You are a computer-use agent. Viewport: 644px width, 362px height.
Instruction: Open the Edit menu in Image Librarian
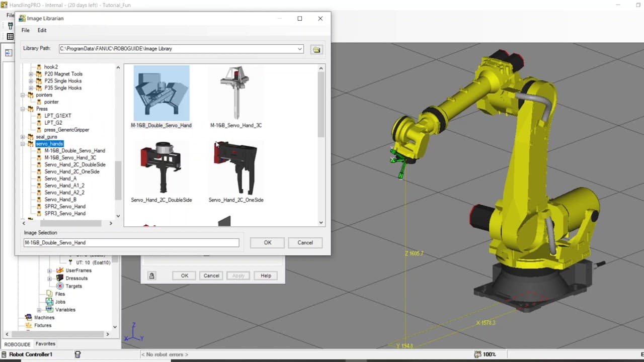click(42, 30)
